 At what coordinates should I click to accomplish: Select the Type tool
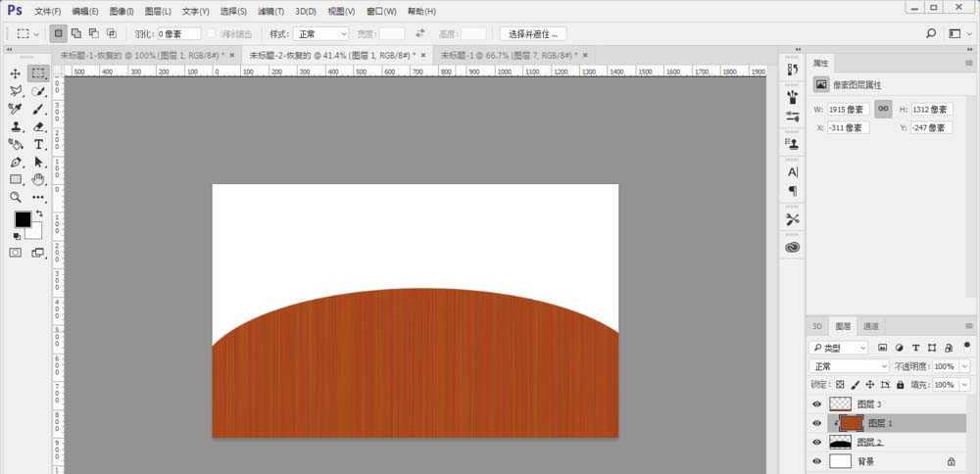point(39,144)
